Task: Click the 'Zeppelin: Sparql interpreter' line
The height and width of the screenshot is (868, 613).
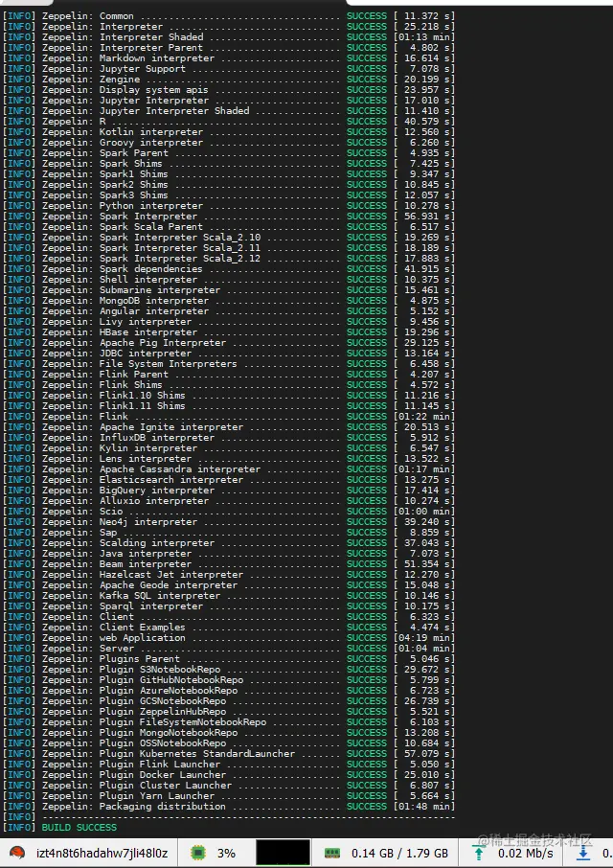Action: tap(229, 606)
